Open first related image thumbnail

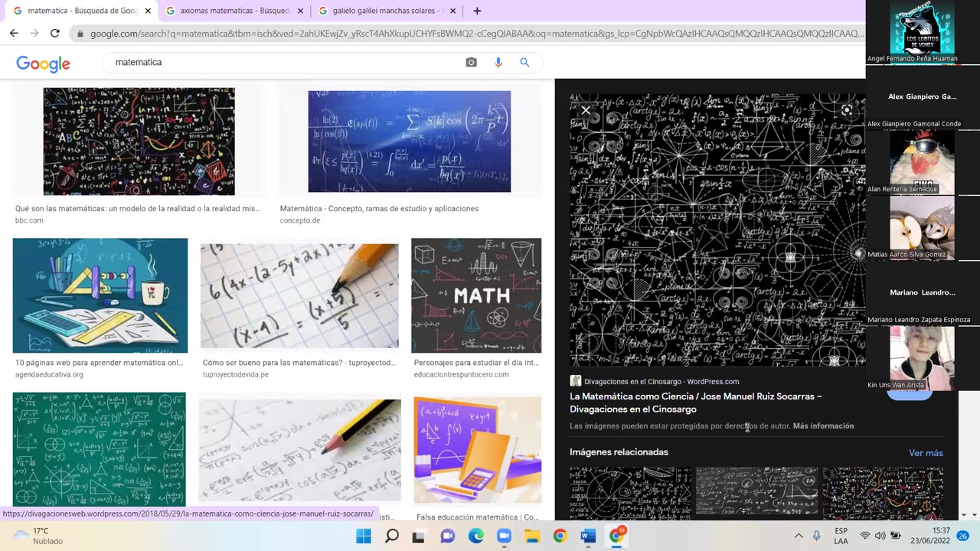630,492
